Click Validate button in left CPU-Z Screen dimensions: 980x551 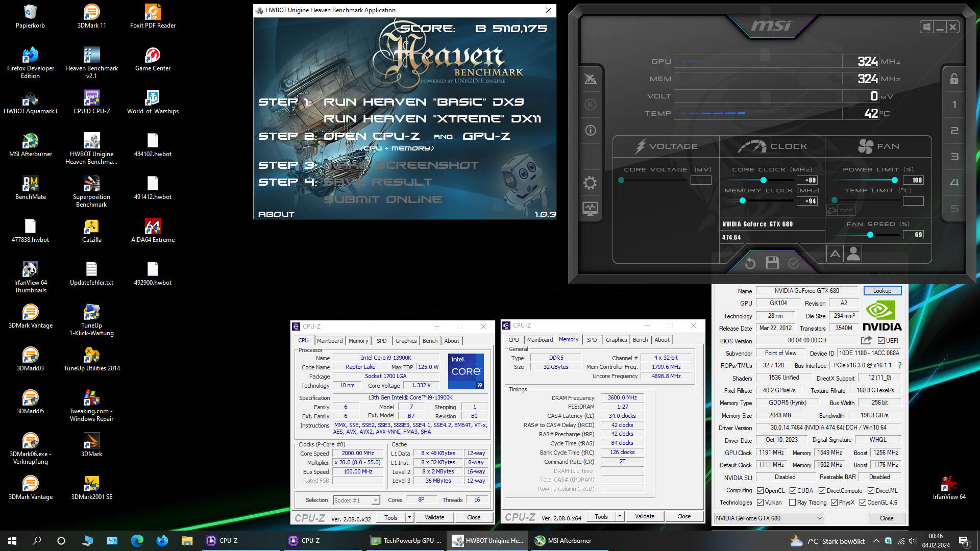[434, 517]
